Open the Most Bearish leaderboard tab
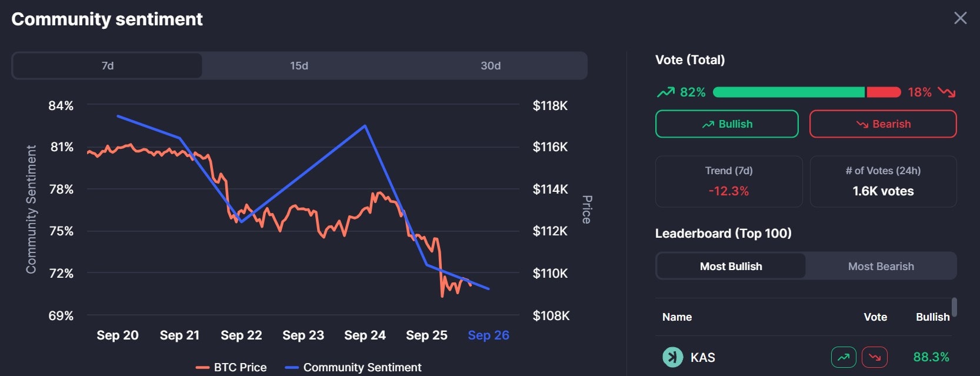Image resolution: width=980 pixels, height=376 pixels. [881, 266]
